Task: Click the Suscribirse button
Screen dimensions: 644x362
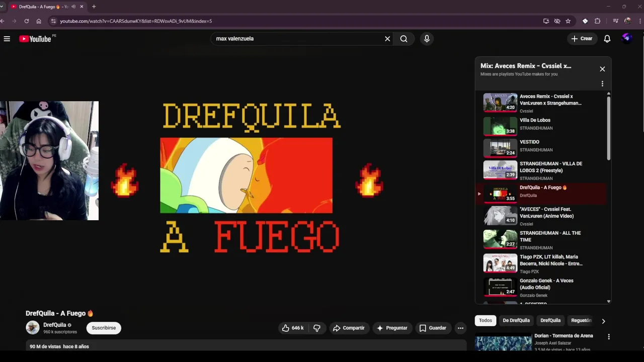Action: click(104, 328)
